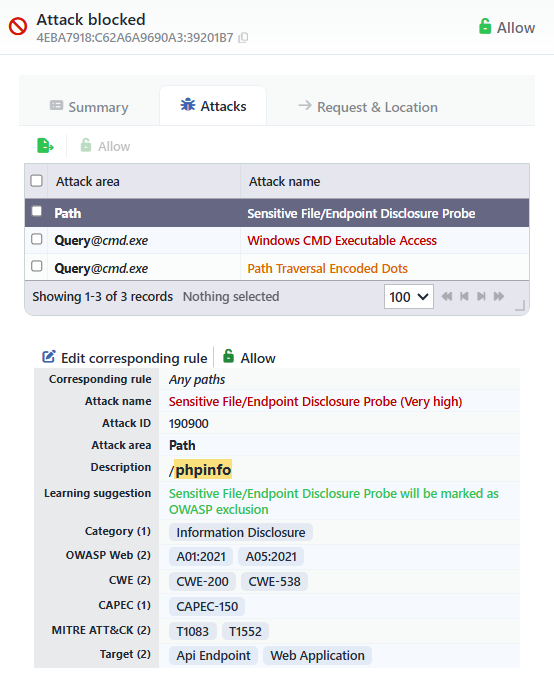This screenshot has height=680, width=554.
Task: Click the green export file icon
Action: pyautogui.click(x=45, y=146)
